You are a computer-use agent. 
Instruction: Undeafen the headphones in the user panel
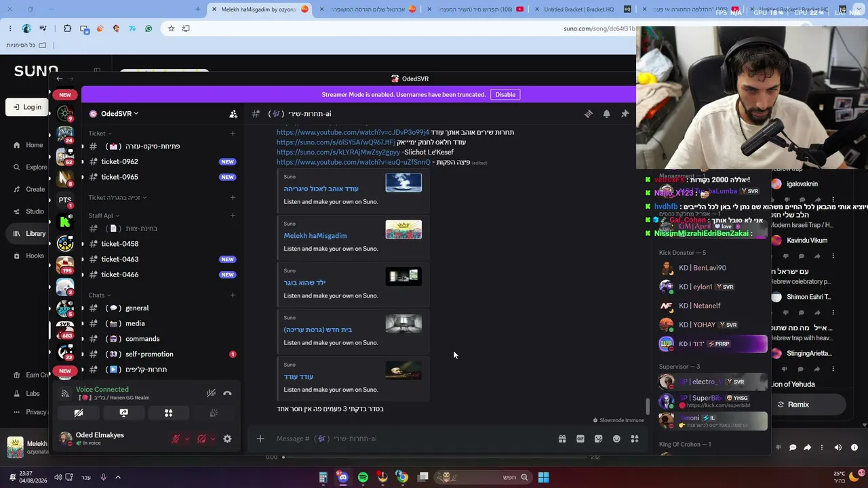(201, 439)
